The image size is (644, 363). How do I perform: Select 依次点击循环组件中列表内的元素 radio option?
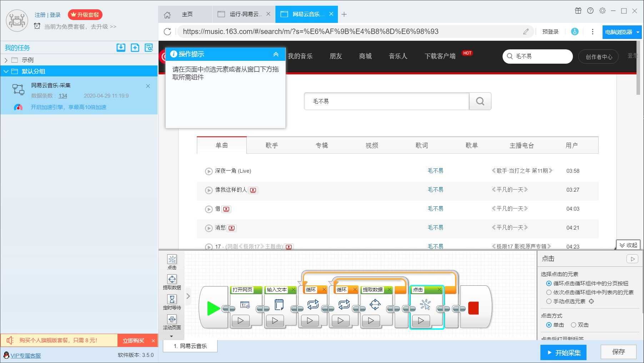[549, 293]
